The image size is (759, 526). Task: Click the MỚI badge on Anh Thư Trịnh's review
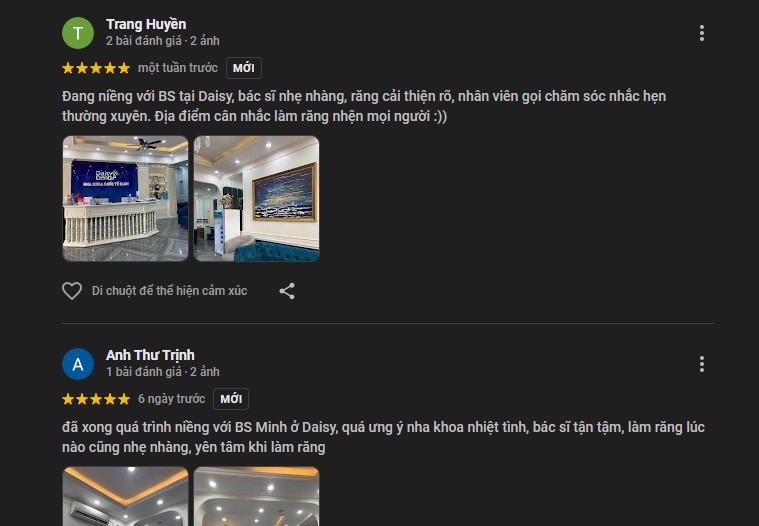tap(231, 399)
